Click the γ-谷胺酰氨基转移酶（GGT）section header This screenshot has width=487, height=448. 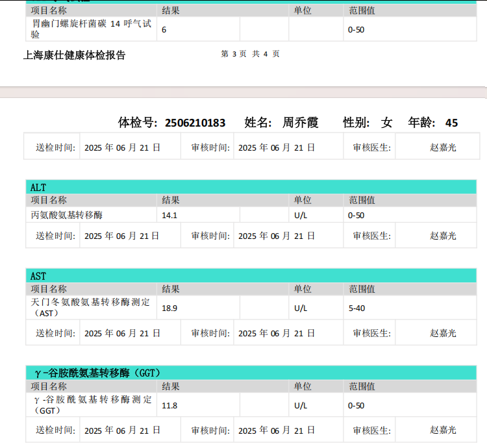point(97,373)
